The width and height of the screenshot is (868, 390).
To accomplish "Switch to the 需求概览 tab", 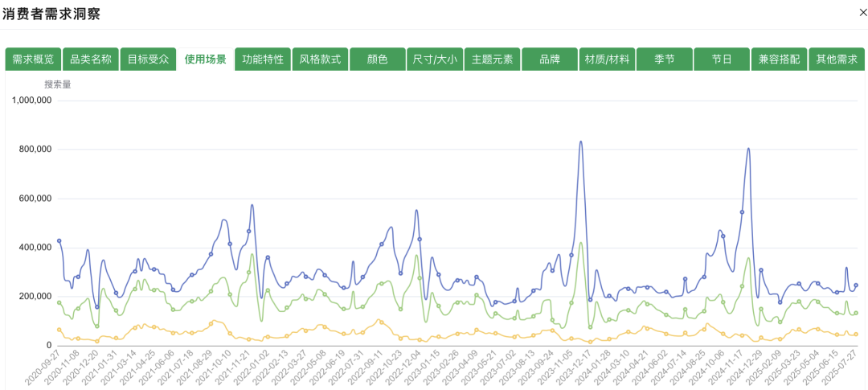I will [x=33, y=60].
